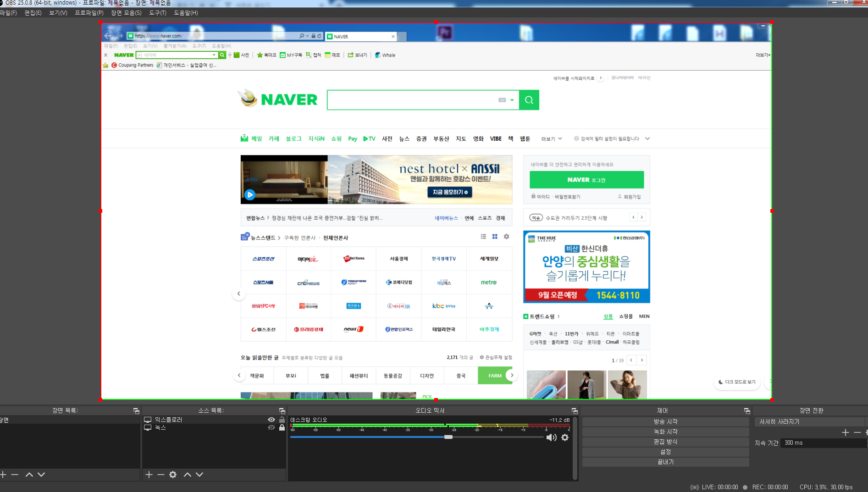Select the 익스플로러 source row
Image resolution: width=868 pixels, height=492 pixels.
214,420
